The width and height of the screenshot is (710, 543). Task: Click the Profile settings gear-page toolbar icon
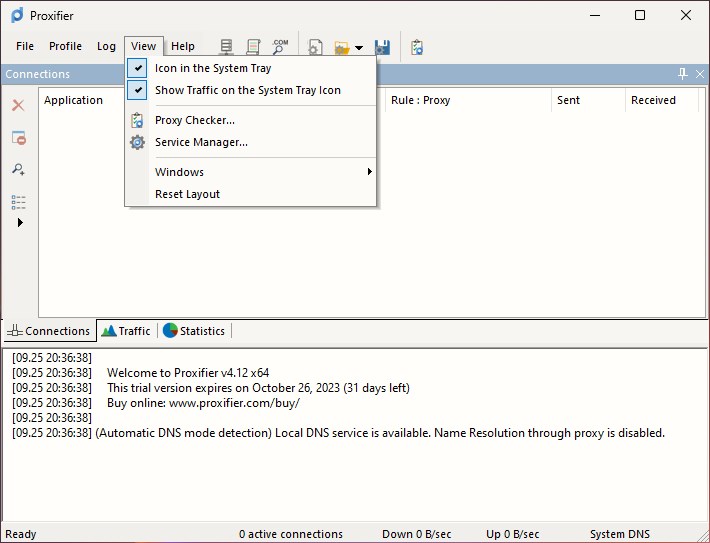click(x=315, y=47)
